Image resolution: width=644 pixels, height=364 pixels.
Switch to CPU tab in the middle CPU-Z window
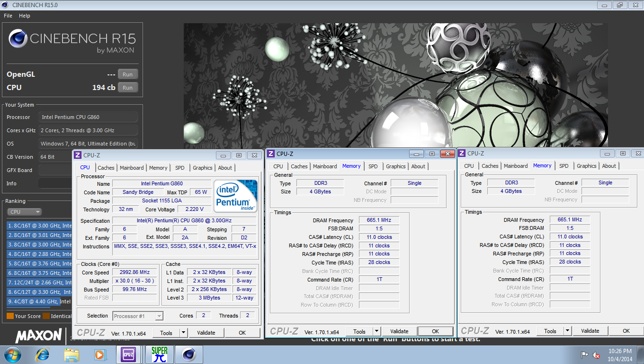(x=278, y=166)
